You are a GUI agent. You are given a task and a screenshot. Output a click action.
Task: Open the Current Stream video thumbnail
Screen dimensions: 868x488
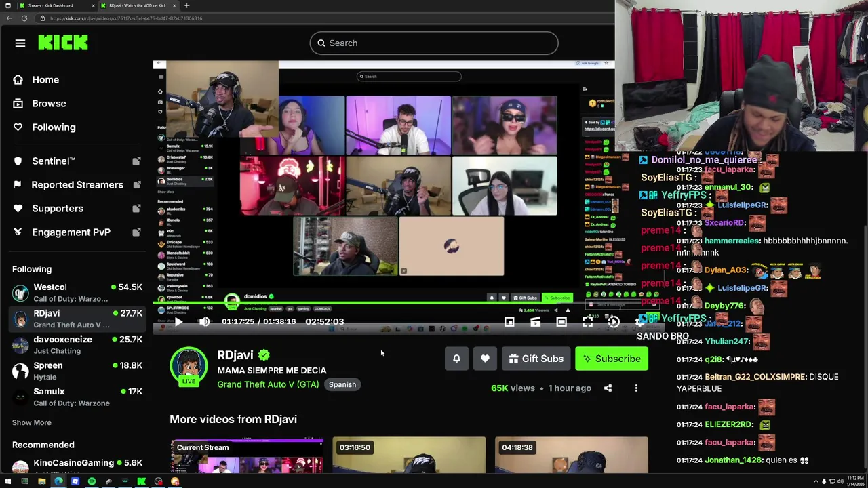(247, 455)
